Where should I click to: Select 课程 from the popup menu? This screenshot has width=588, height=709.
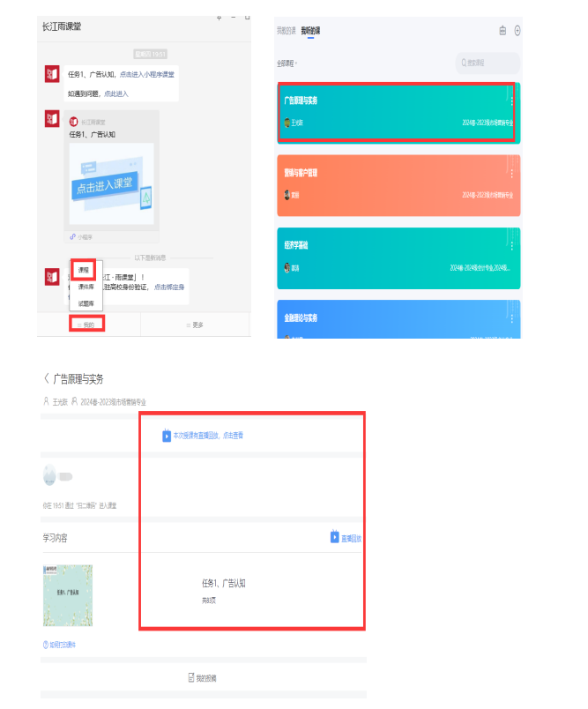[83, 270]
